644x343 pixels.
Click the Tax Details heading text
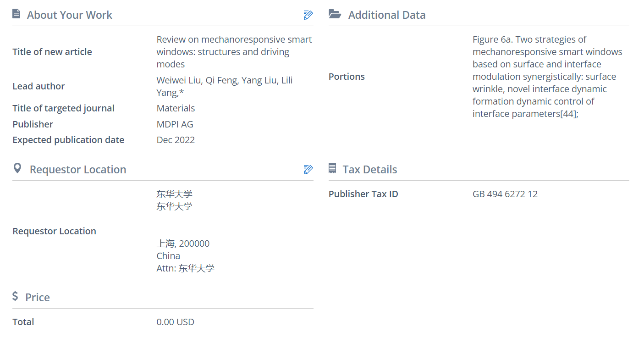[369, 170]
